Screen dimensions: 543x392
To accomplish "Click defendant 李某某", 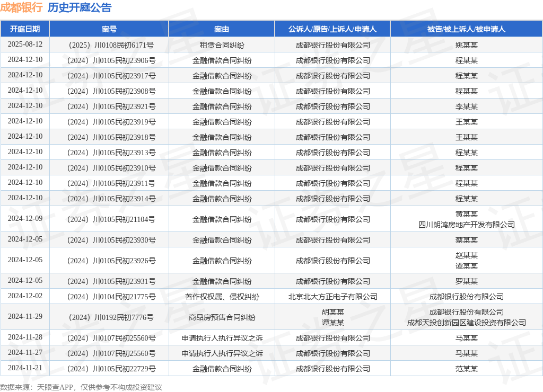I will (467, 106).
